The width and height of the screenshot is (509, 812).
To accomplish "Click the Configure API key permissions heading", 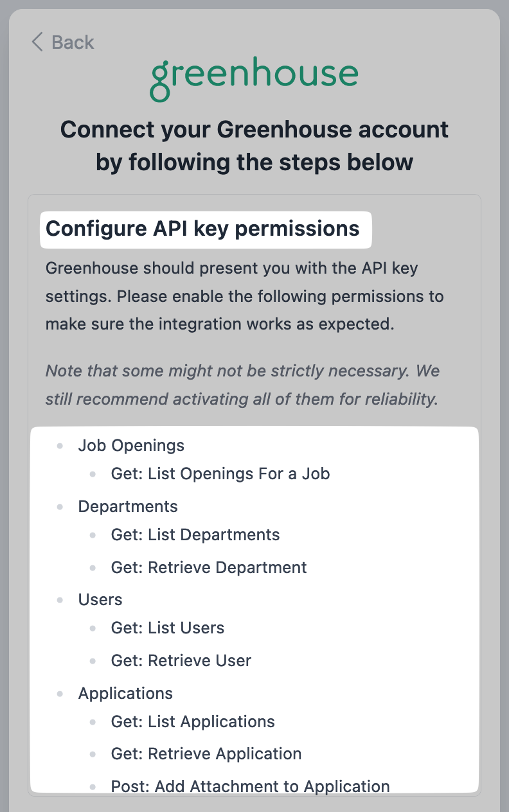I will (202, 229).
